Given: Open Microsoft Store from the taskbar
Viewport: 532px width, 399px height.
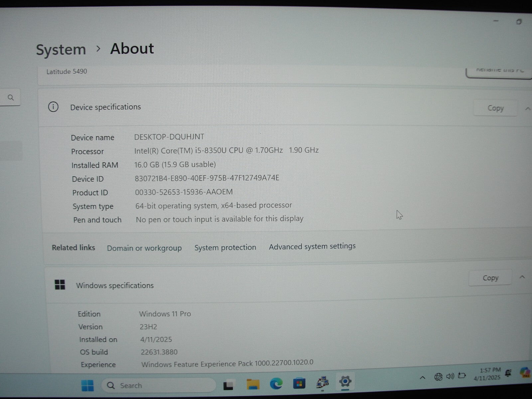Looking at the screenshot, I should 299,383.
